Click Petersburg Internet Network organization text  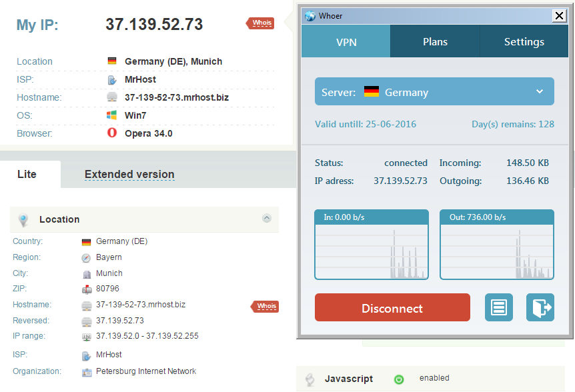tap(146, 371)
